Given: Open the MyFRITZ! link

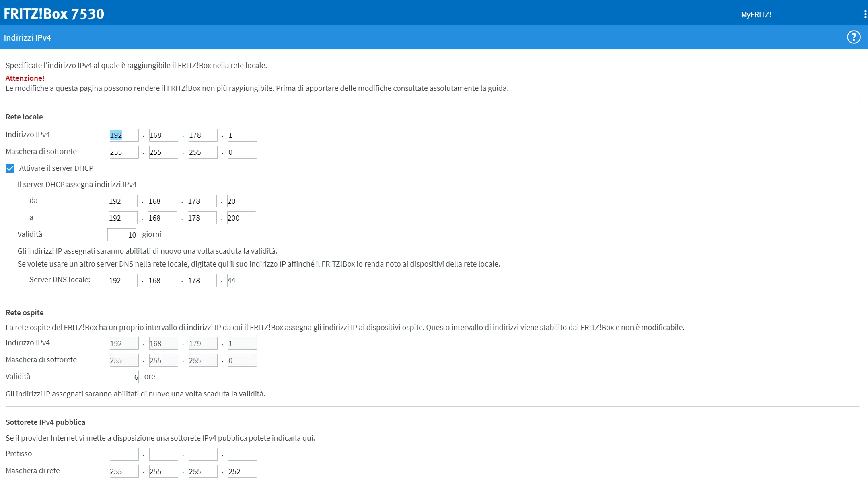Looking at the screenshot, I should pyautogui.click(x=756, y=15).
